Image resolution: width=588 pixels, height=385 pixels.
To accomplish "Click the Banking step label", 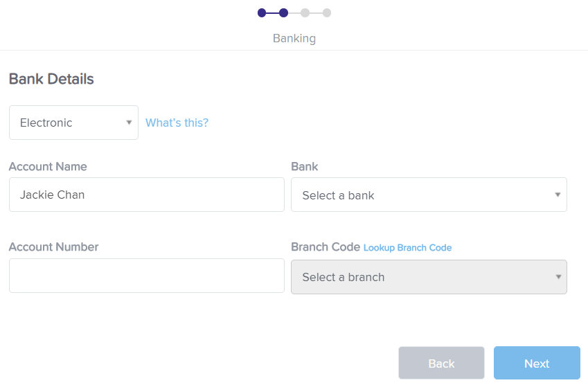I will point(294,38).
